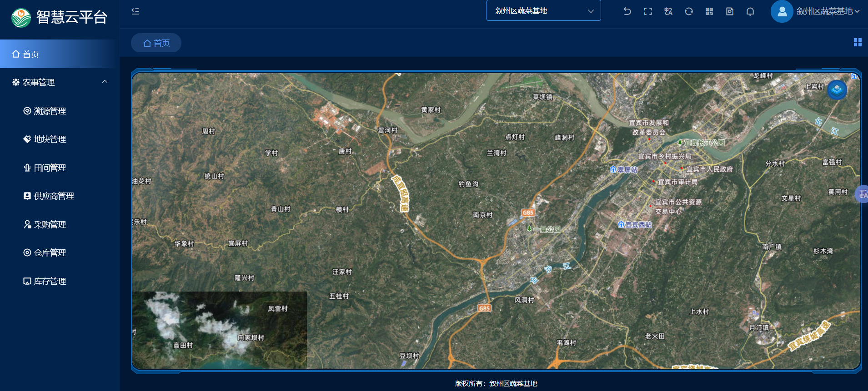The width and height of the screenshot is (868, 391).
Task: Open notifications via the bell icon
Action: [x=750, y=11]
